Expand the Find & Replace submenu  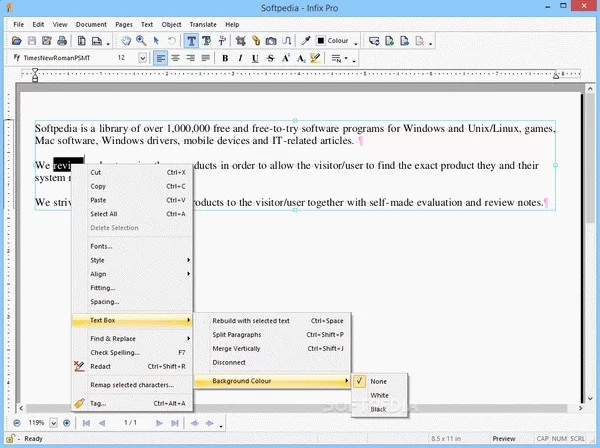pos(132,339)
